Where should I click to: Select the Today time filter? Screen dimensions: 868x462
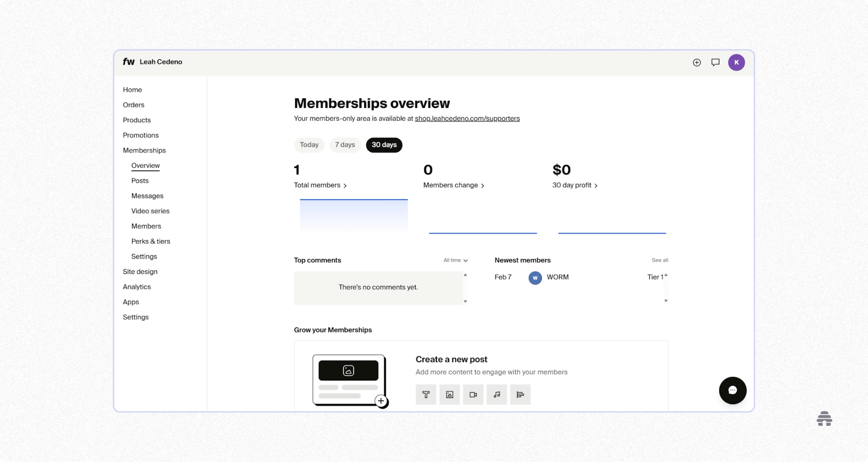tap(309, 145)
